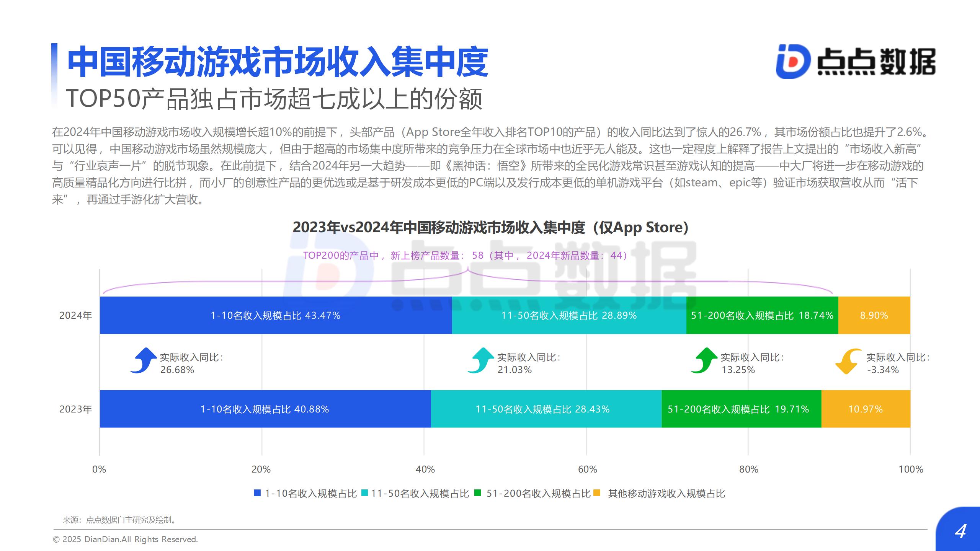Select the 2024 blue bar segment 43.47%

click(275, 315)
